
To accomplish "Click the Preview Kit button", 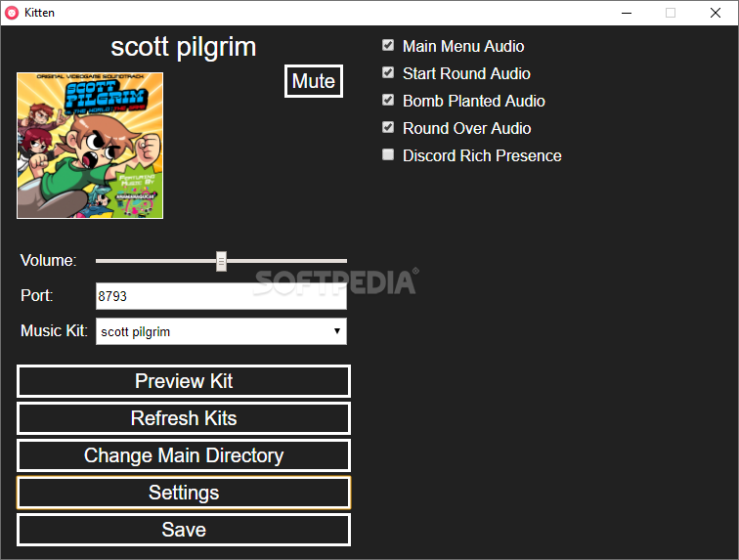I will click(184, 381).
